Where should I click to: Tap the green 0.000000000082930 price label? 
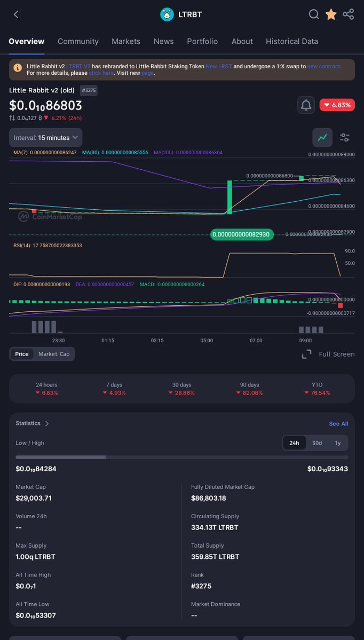[x=242, y=234]
